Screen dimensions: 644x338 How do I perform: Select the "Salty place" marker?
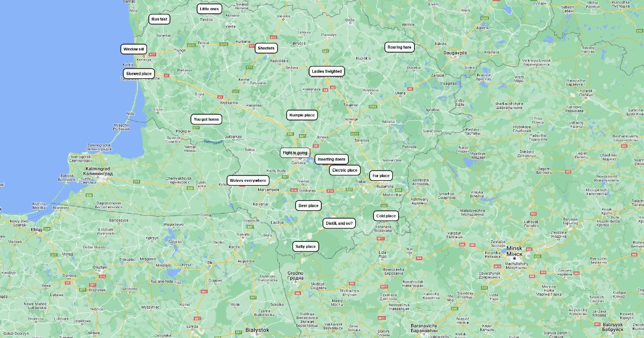pos(306,247)
